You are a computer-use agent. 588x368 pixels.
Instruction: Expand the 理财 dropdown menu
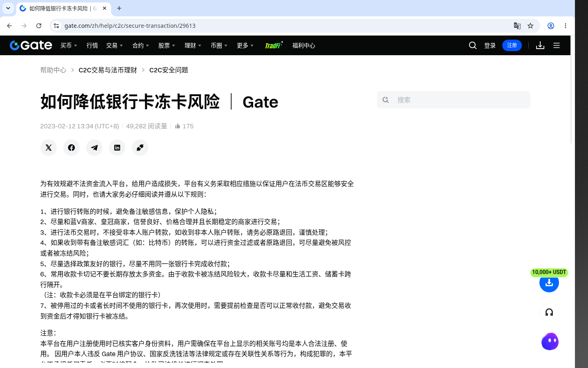pyautogui.click(x=193, y=45)
